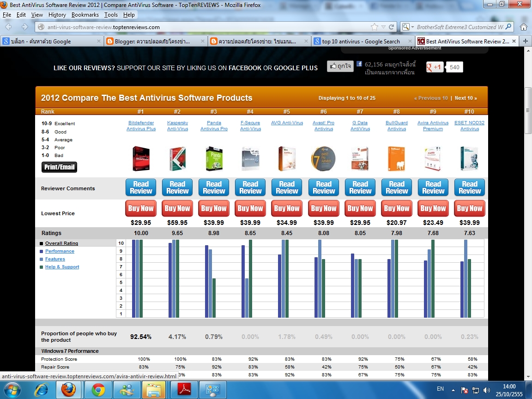The height and width of the screenshot is (399, 532).
Task: Select Features in the chart legend
Action: click(55, 259)
